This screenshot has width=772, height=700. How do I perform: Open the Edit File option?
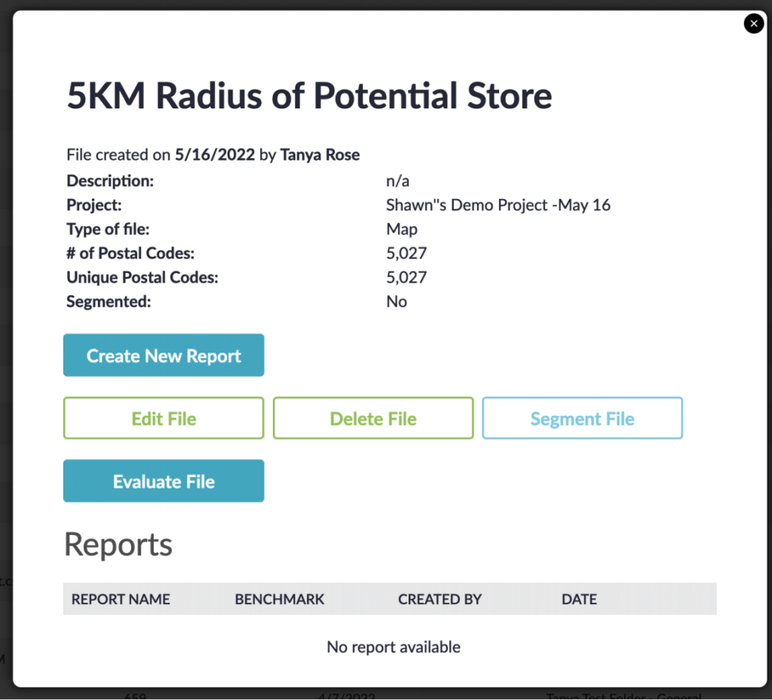coord(164,418)
